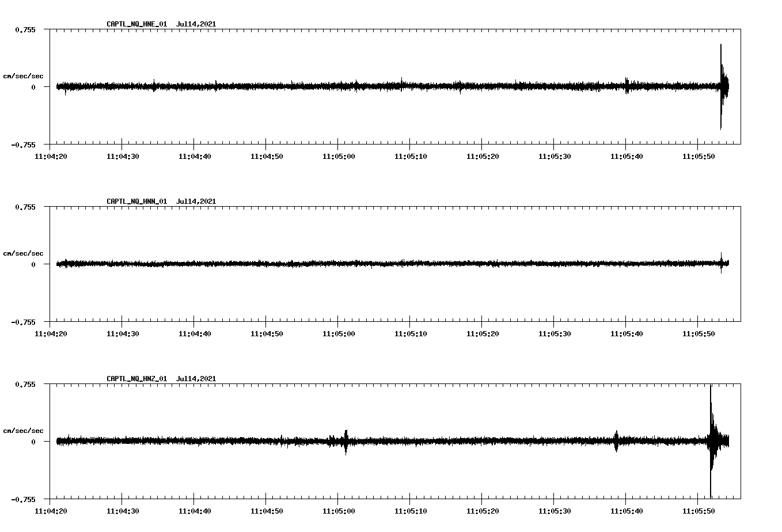
Task: Click 11:05:40 time tick on HNZ plot
Action: [x=626, y=511]
